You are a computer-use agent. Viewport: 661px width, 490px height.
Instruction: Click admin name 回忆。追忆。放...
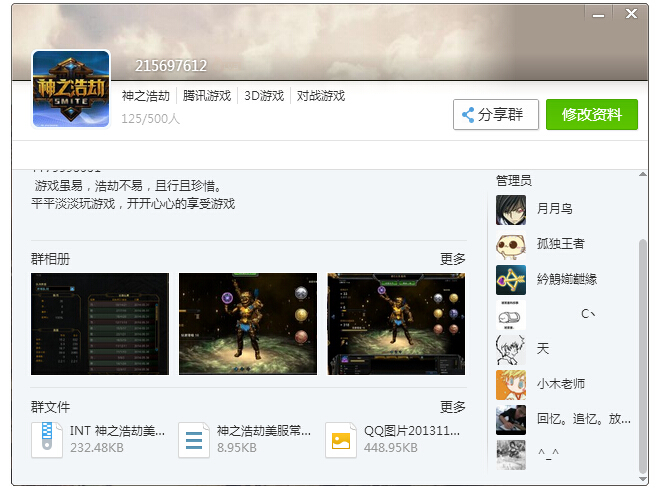(x=584, y=419)
